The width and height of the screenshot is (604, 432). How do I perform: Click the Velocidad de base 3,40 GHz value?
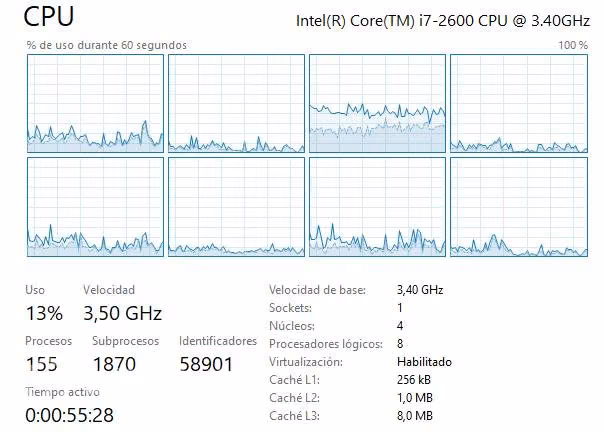(420, 290)
